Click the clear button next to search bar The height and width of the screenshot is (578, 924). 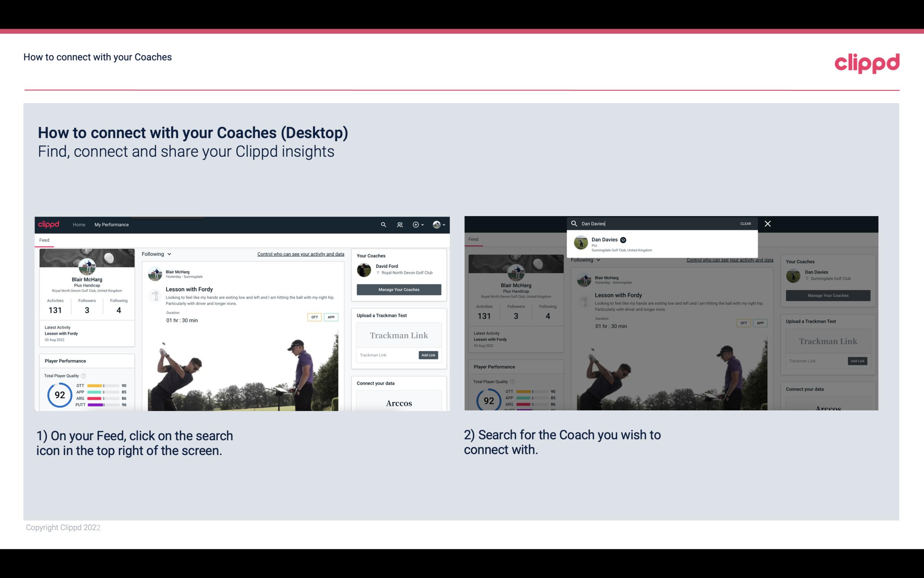(x=746, y=223)
